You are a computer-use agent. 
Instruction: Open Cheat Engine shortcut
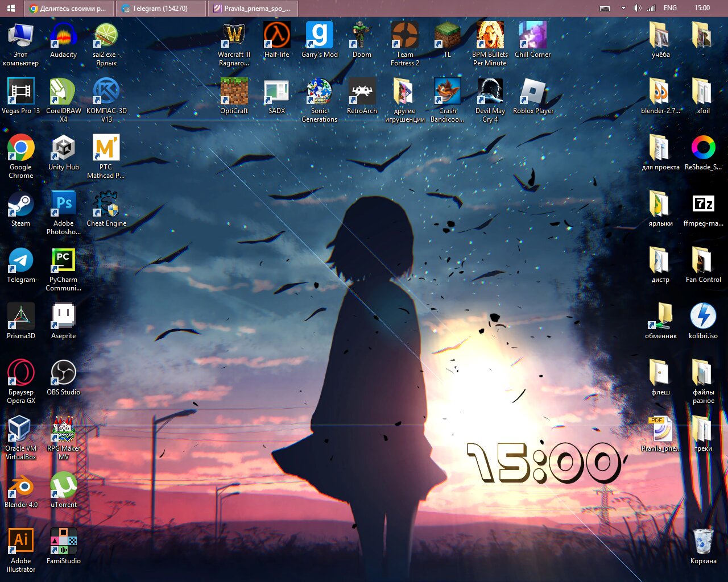coord(106,209)
